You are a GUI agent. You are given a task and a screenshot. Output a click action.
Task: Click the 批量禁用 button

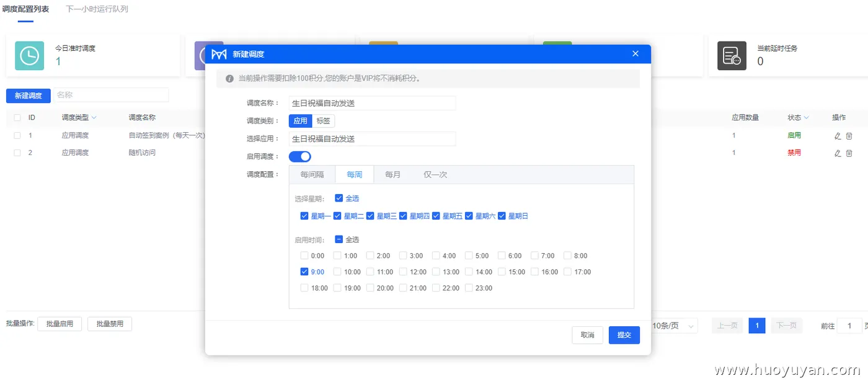coord(110,324)
